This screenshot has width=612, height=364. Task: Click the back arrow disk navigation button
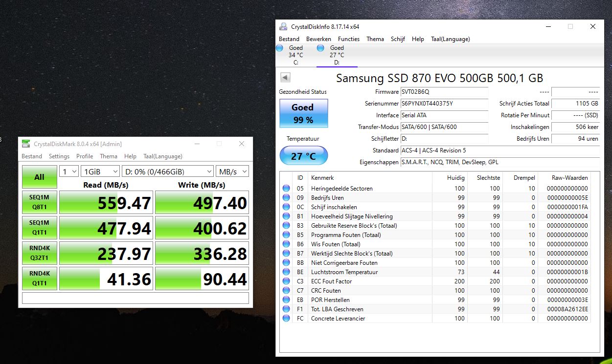(285, 77)
